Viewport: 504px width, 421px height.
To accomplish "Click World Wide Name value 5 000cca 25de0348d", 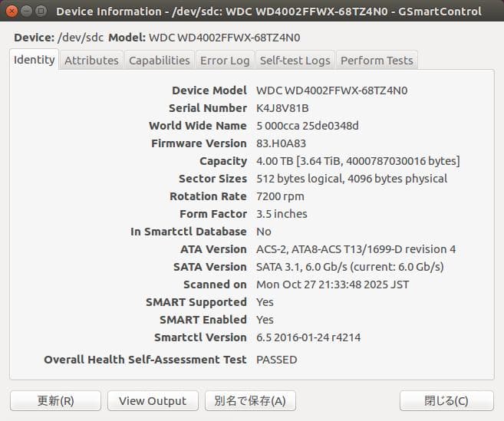I will pos(308,126).
